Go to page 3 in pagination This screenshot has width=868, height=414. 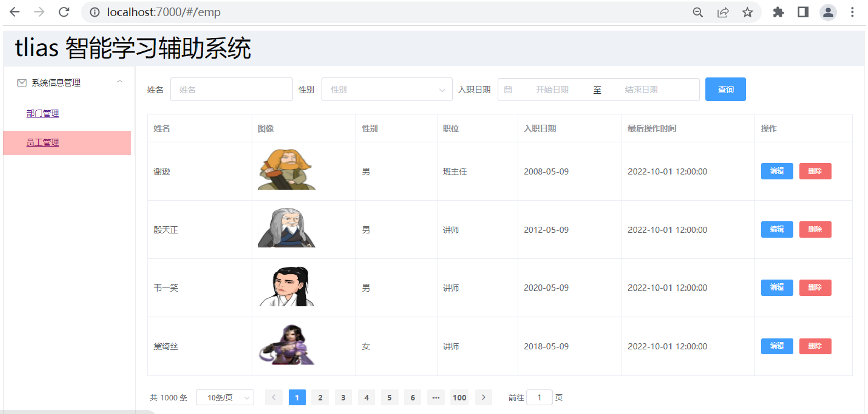point(343,398)
